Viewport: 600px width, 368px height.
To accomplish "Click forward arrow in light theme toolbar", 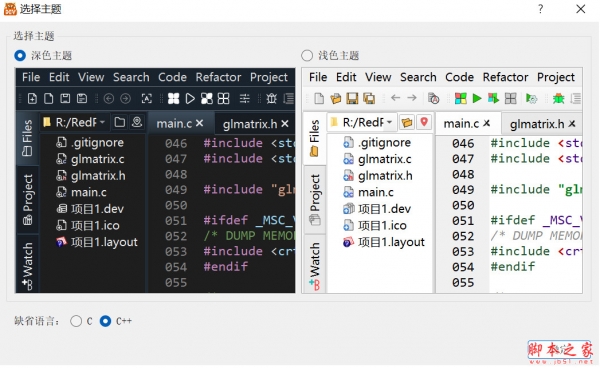I will click(x=412, y=98).
